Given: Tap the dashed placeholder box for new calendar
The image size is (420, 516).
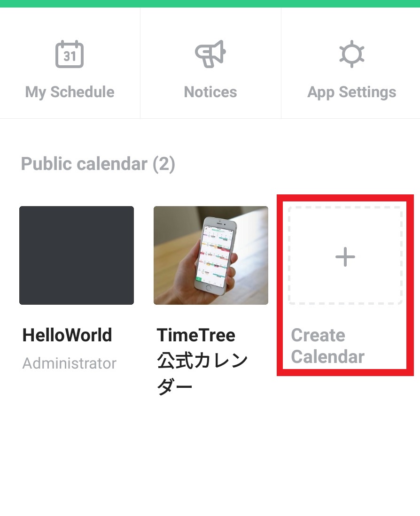Looking at the screenshot, I should [x=345, y=255].
